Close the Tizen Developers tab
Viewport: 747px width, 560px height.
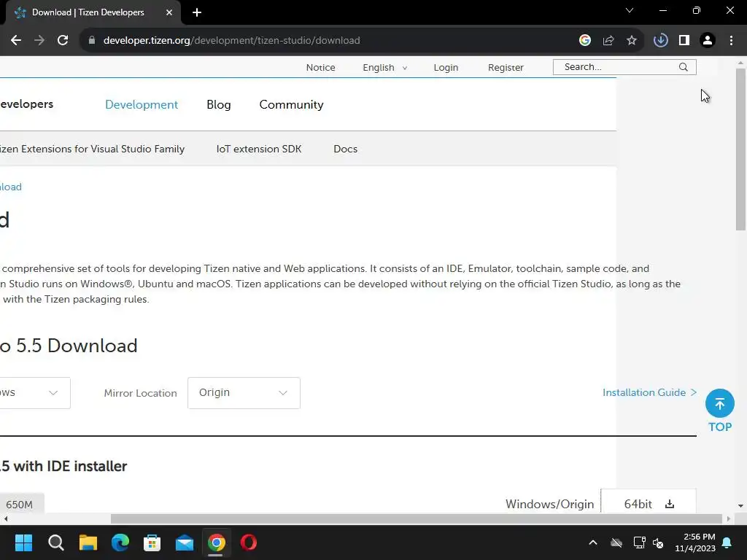[169, 12]
